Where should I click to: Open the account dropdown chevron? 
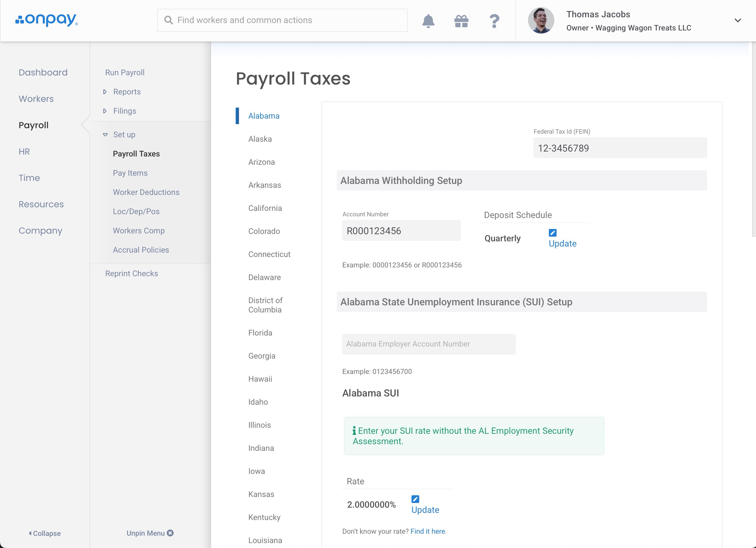coord(737,21)
